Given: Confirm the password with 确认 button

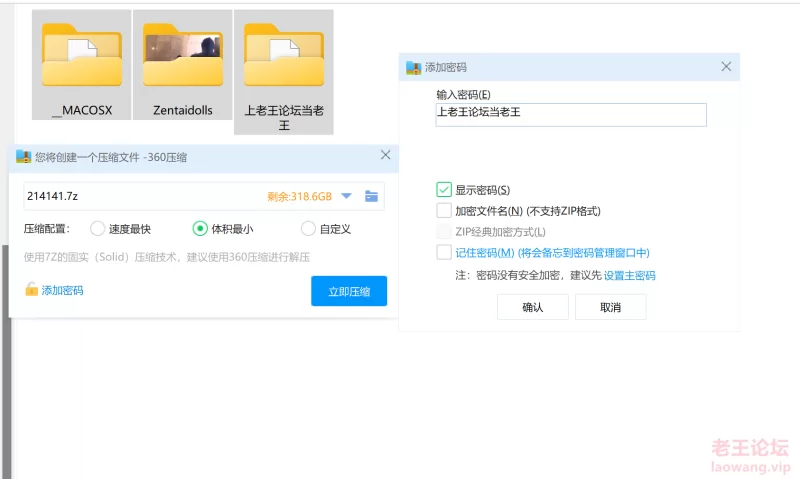Looking at the screenshot, I should coord(533,307).
